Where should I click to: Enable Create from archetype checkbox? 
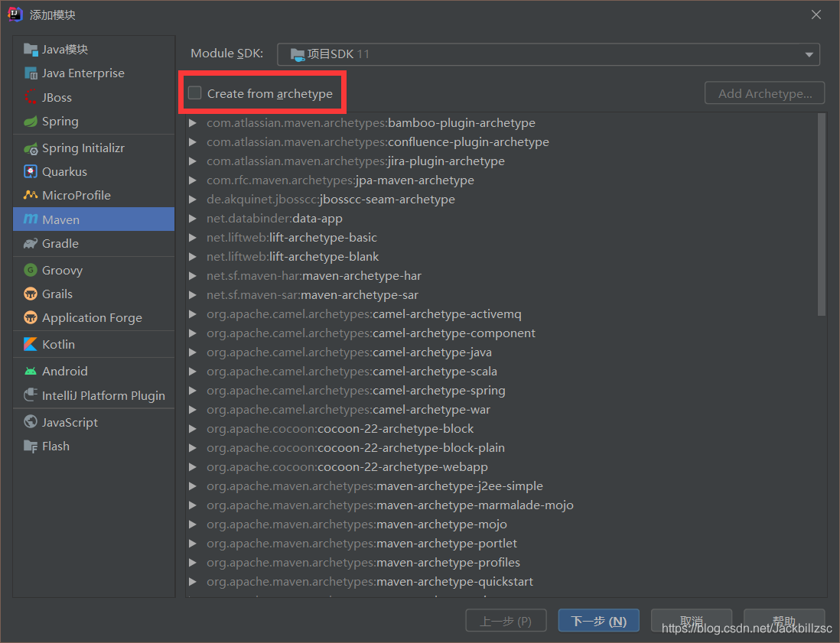(195, 93)
